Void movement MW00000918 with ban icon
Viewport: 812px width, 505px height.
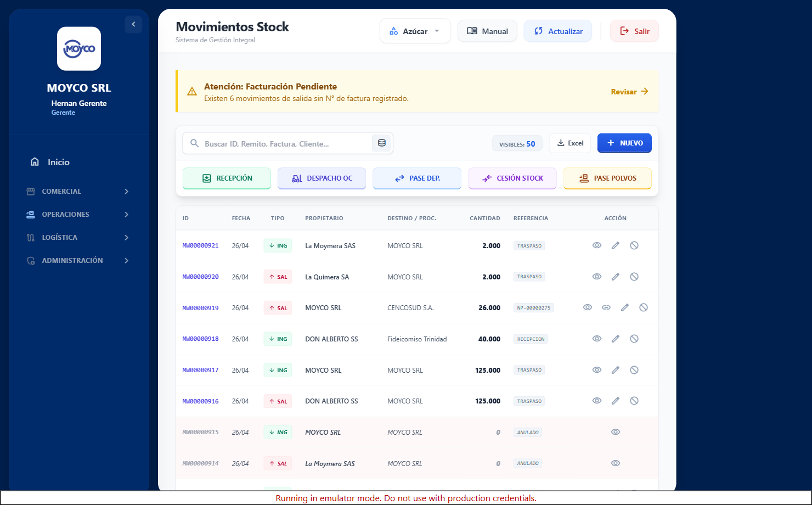coord(634,339)
